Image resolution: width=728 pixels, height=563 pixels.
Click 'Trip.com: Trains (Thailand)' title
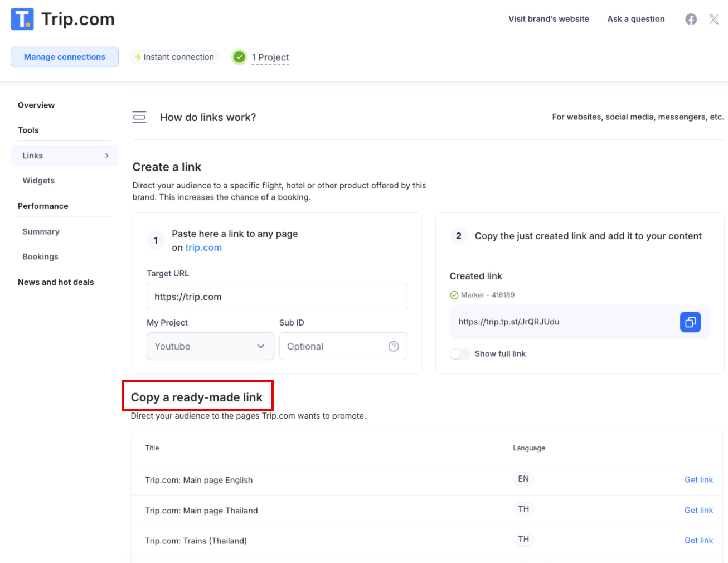(196, 541)
